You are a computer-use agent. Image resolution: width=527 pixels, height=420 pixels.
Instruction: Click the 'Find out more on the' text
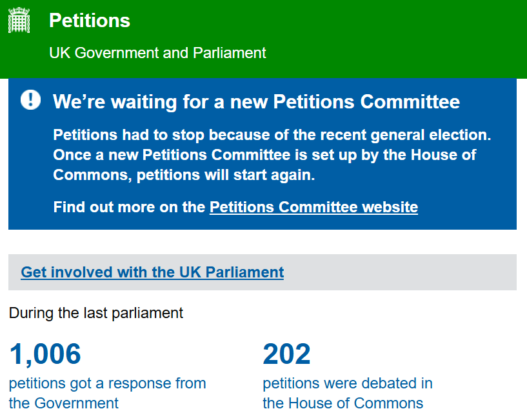(x=130, y=207)
